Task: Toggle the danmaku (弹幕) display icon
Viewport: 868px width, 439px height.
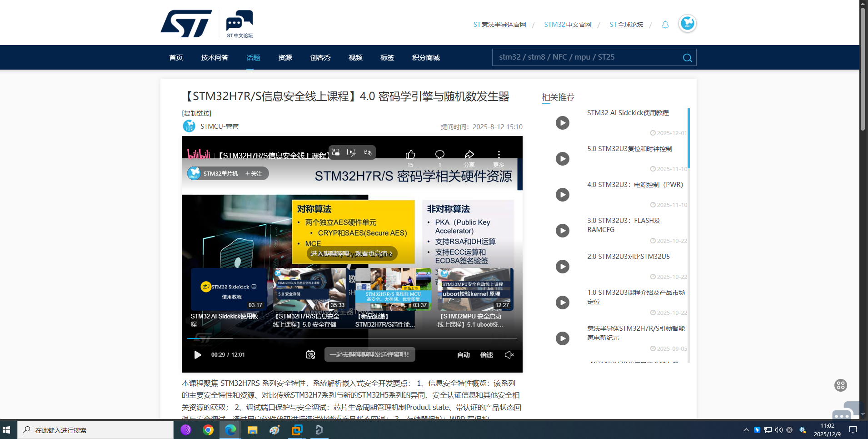Action: pyautogui.click(x=310, y=355)
